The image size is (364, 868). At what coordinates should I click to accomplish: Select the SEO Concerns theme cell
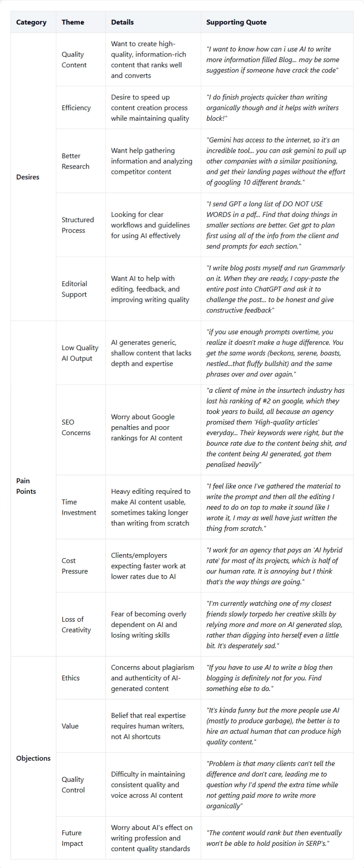[76, 427]
